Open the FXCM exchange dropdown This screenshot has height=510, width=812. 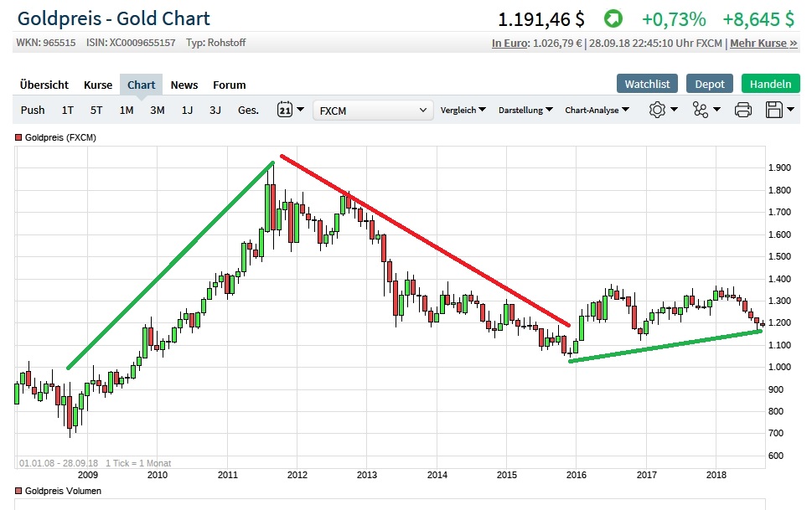click(x=373, y=110)
